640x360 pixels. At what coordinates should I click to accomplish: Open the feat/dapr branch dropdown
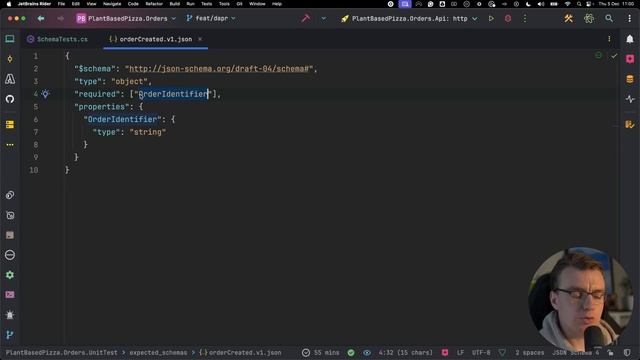click(211, 18)
